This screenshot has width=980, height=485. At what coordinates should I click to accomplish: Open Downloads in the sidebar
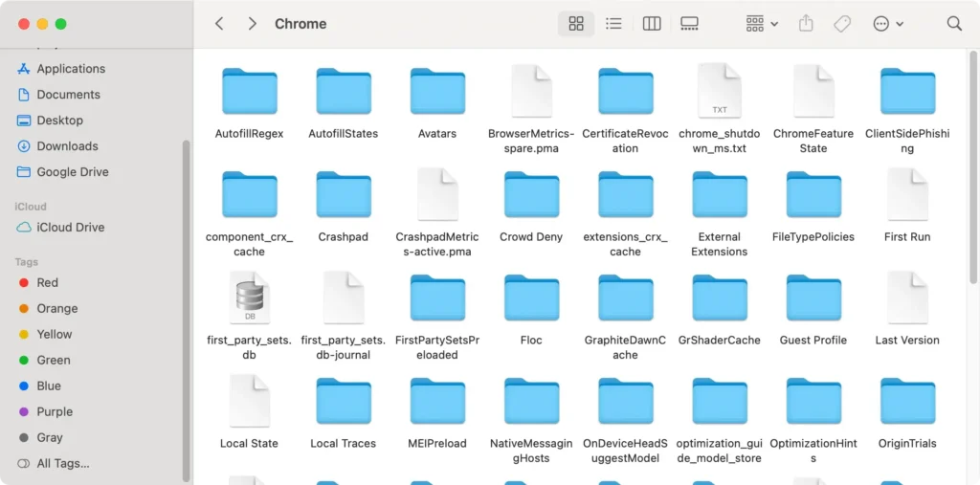click(x=57, y=146)
